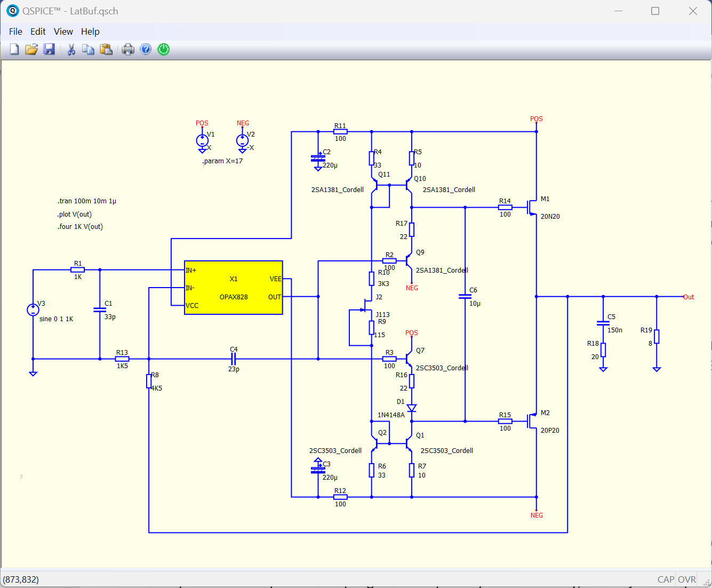
Task: Select capacitor C1 33p symbol
Action: click(100, 309)
